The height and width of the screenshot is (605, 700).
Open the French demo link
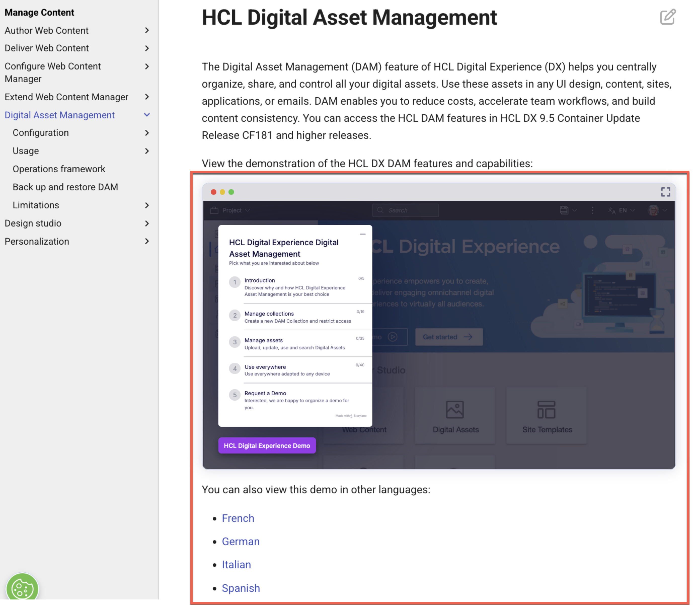[x=238, y=518]
